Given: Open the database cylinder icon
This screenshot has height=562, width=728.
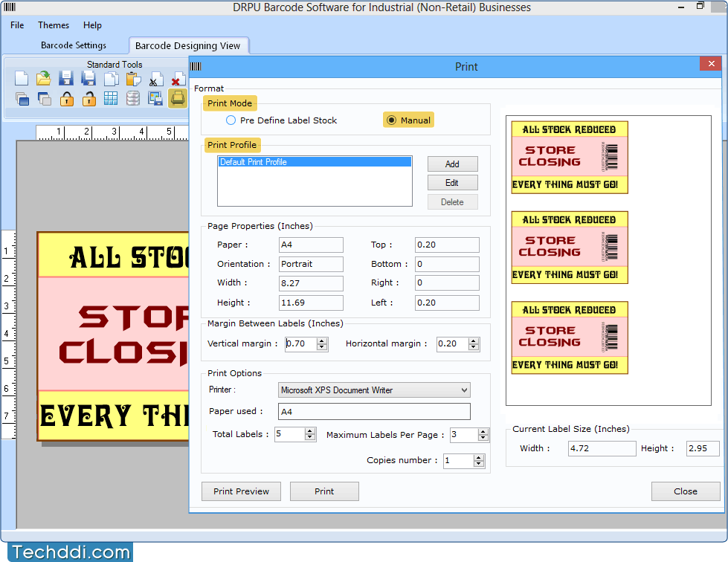Looking at the screenshot, I should click(x=133, y=98).
